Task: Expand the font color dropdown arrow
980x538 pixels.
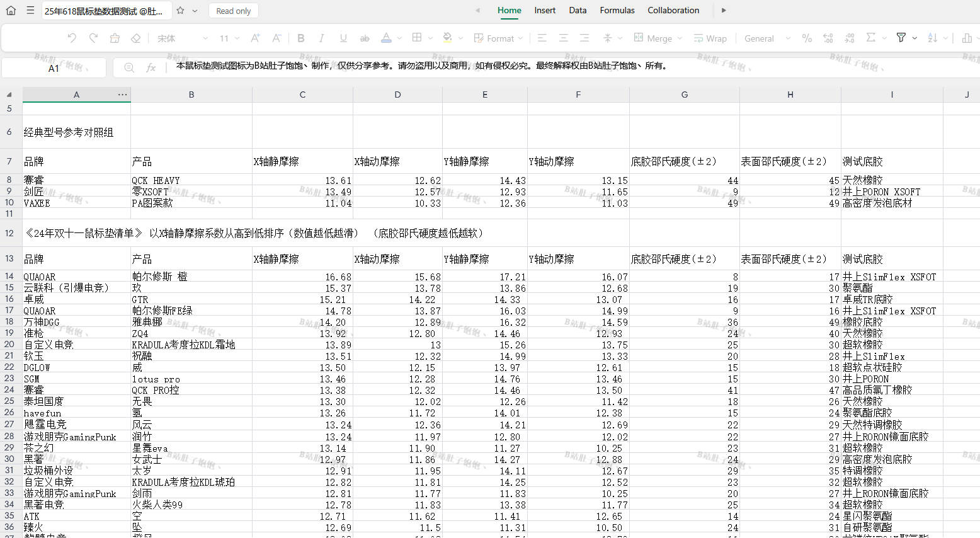Action: click(x=399, y=38)
